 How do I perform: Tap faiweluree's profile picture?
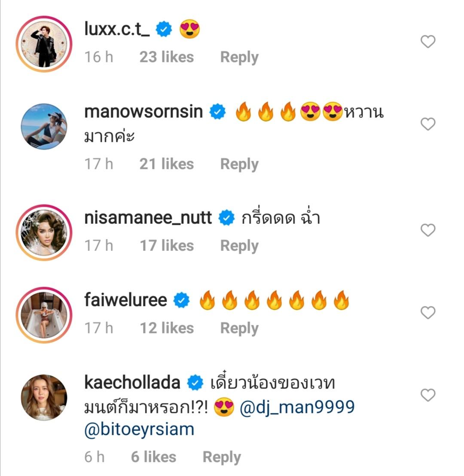[x=44, y=315]
